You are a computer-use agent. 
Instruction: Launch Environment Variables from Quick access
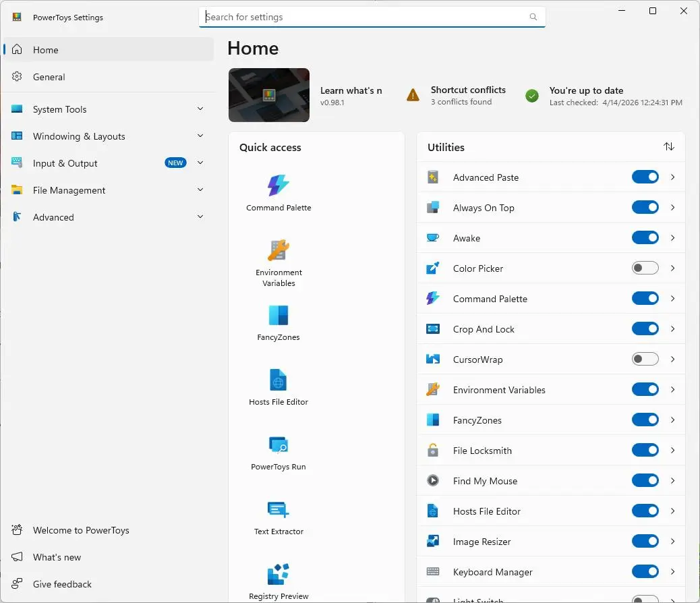click(278, 263)
